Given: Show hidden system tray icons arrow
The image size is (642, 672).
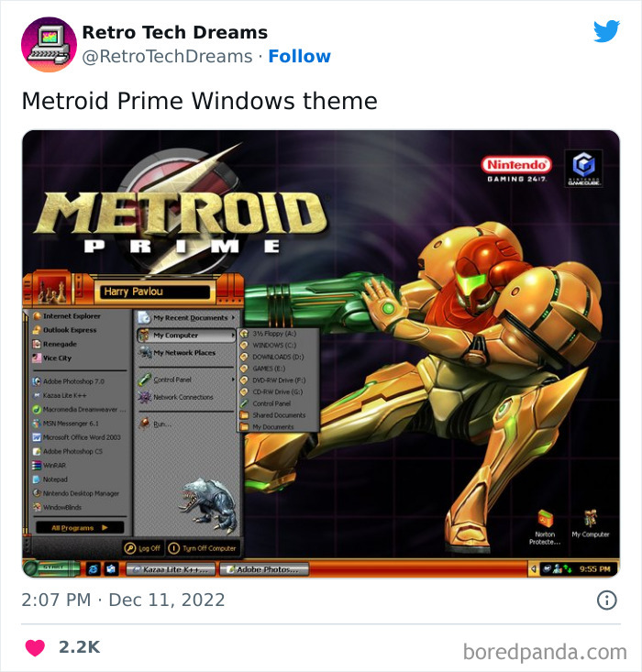Looking at the screenshot, I should 533,569.
